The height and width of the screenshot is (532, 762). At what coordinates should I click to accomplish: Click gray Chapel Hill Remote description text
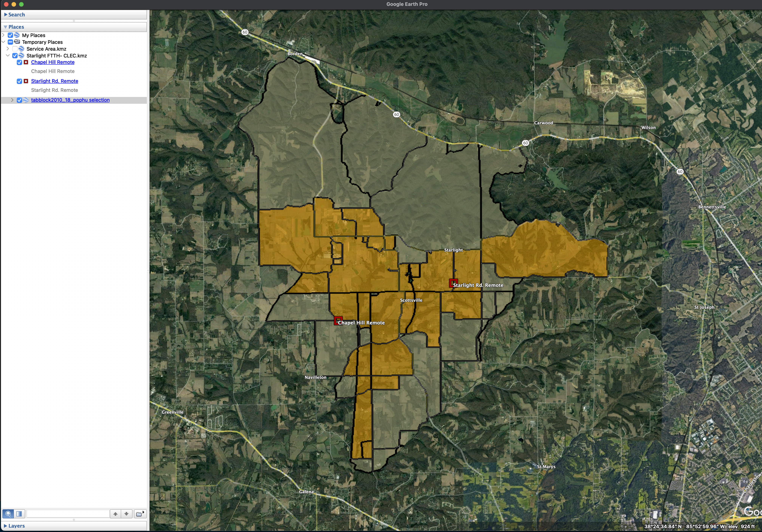(53, 71)
